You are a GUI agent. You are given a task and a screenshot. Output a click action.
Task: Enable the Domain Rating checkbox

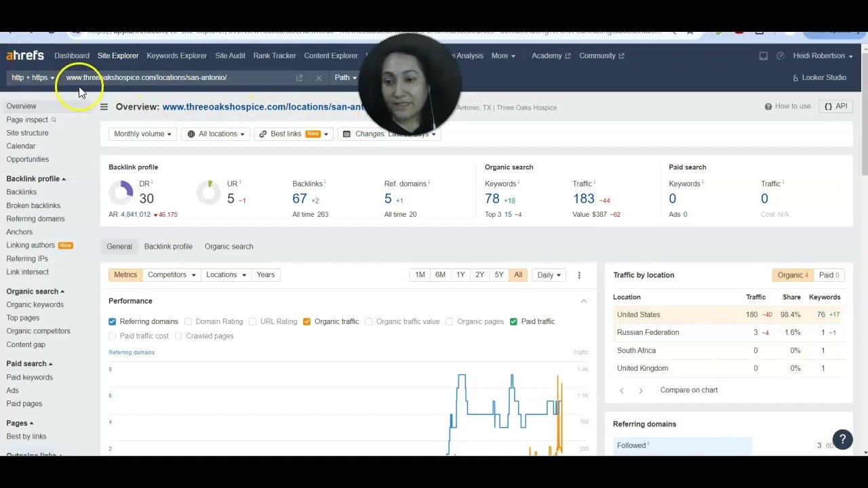click(x=188, y=321)
